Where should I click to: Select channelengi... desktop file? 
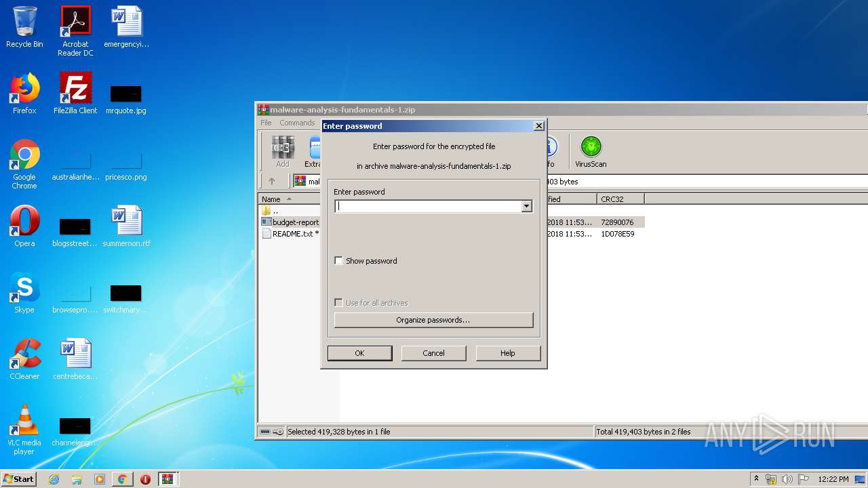coord(75,431)
